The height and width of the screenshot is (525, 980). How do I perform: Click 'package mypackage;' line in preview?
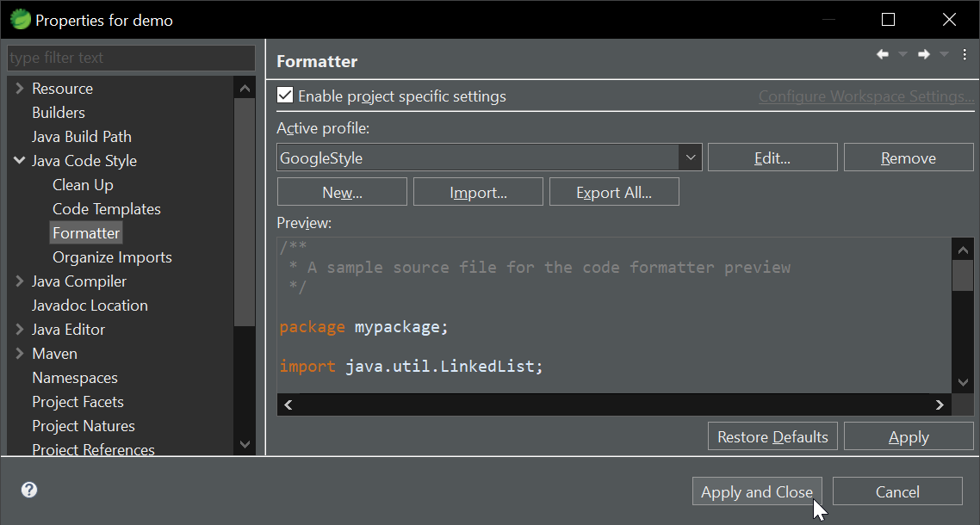click(x=363, y=327)
